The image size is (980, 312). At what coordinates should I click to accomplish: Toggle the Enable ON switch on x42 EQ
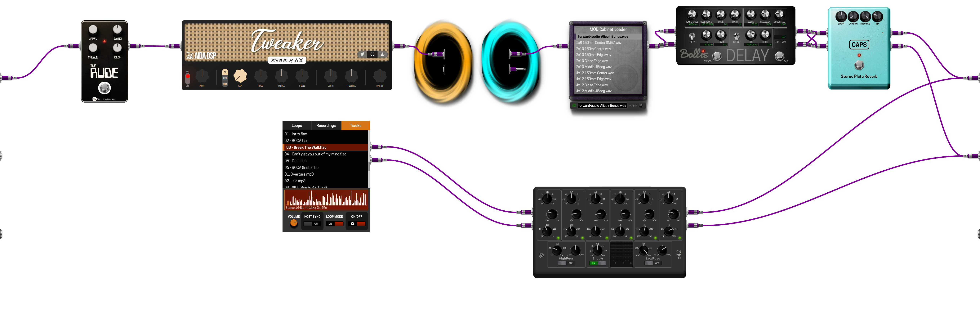597,263
